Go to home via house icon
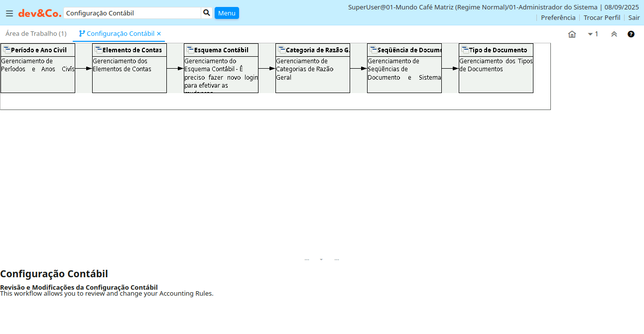This screenshot has height=334, width=644. tap(572, 34)
